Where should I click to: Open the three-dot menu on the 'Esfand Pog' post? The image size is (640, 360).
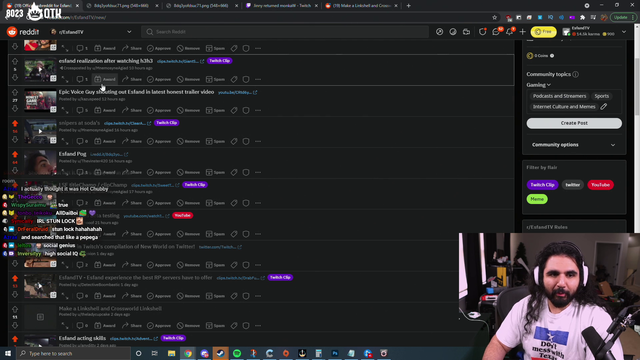point(258,172)
